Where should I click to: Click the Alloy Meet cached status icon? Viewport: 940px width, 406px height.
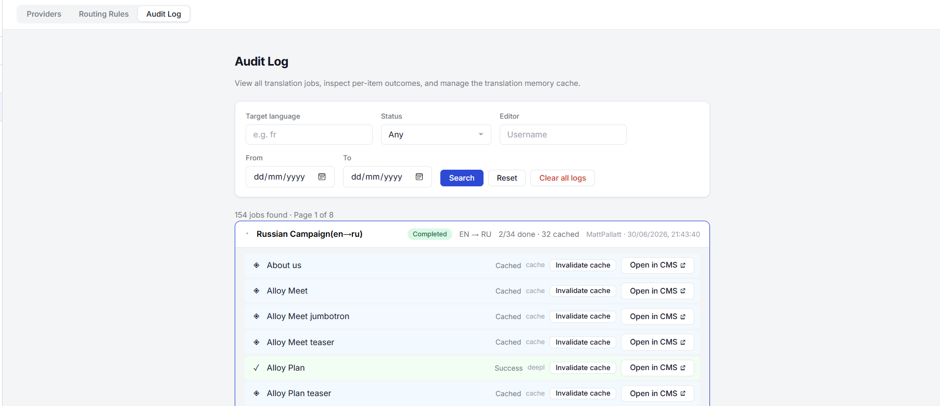[x=257, y=291]
